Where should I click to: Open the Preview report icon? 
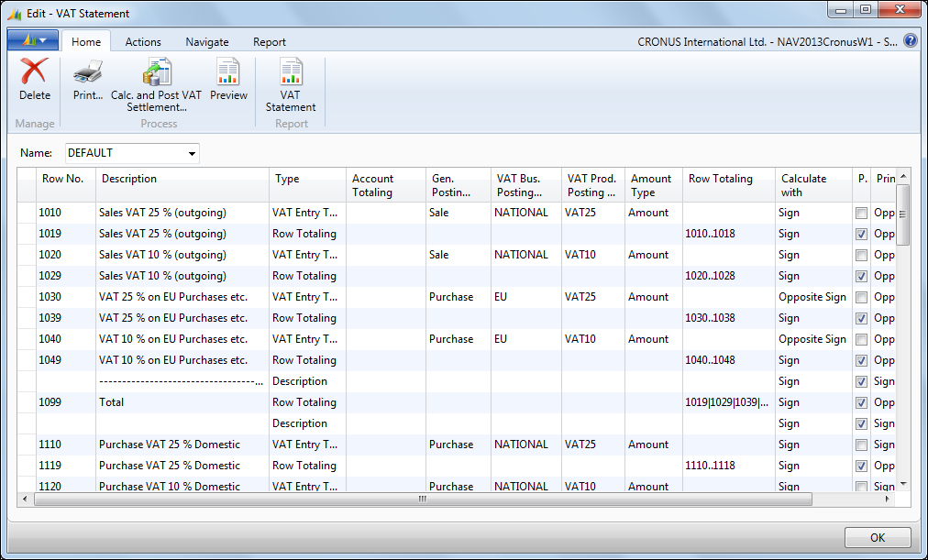coord(227,71)
